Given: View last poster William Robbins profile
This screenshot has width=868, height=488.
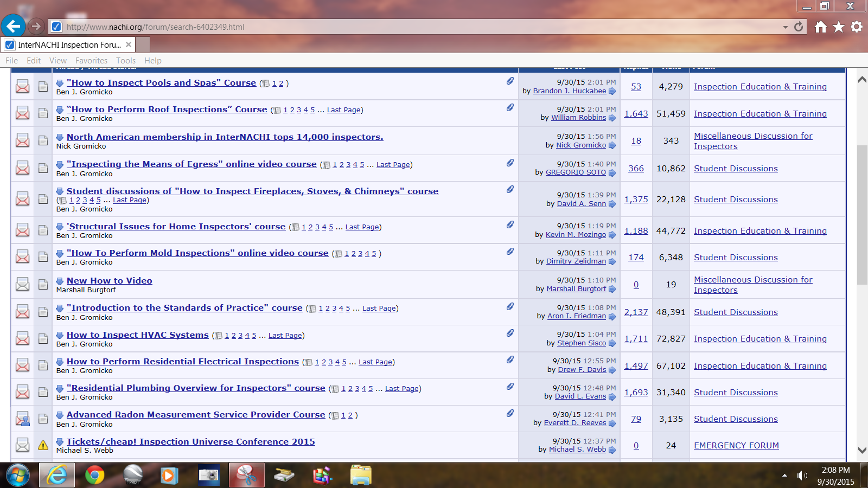Looking at the screenshot, I should click(x=578, y=118).
